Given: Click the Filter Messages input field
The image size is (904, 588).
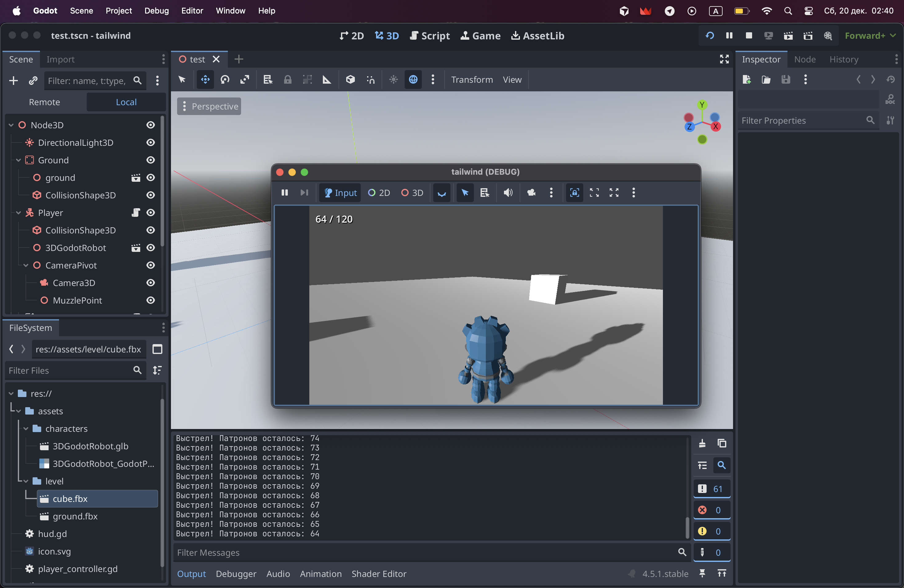Looking at the screenshot, I should click(x=426, y=552).
